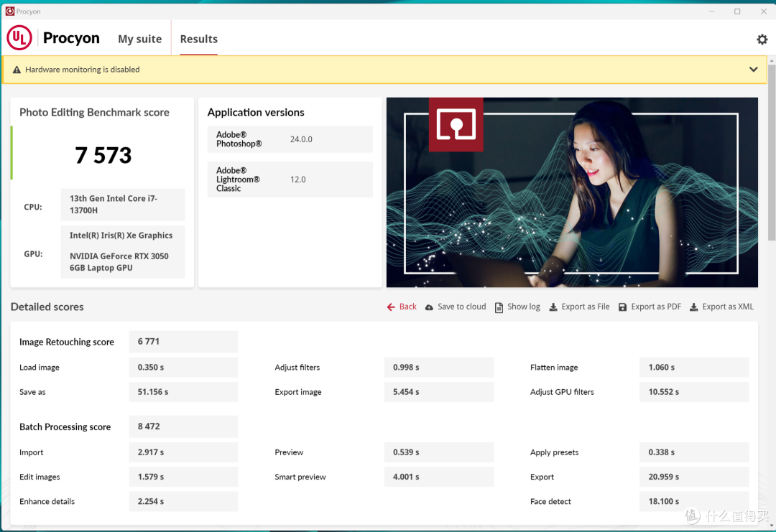Screen dimensions: 776x532
Task: Click the Import value 2.917 s
Action: [x=183, y=452]
